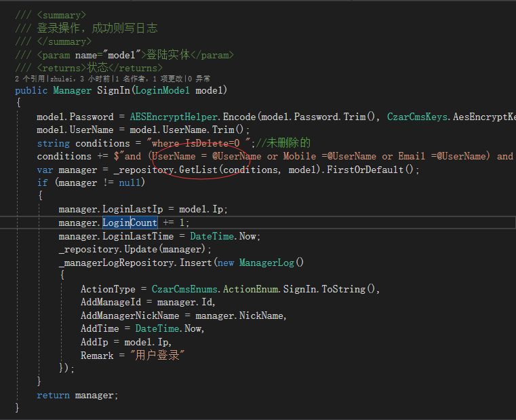This screenshot has height=420, width=516.
Task: Click the FirstOrDefault method call
Action: click(x=370, y=170)
